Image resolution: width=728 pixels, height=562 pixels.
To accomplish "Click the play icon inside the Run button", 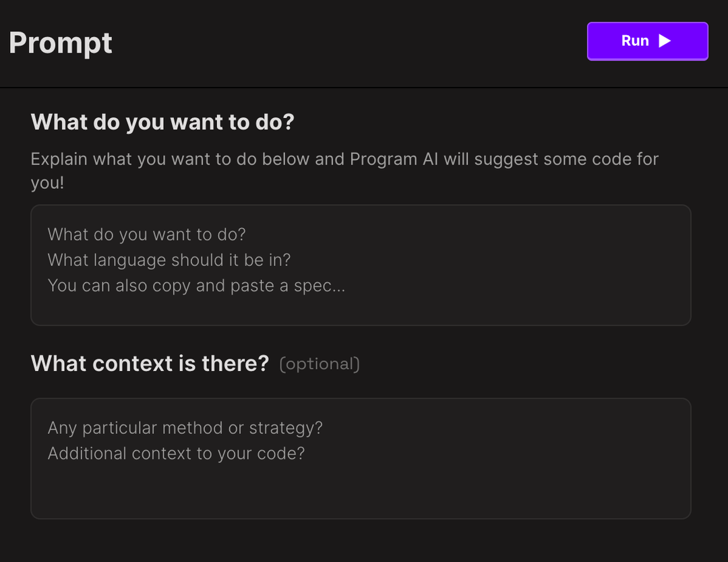I will point(667,40).
